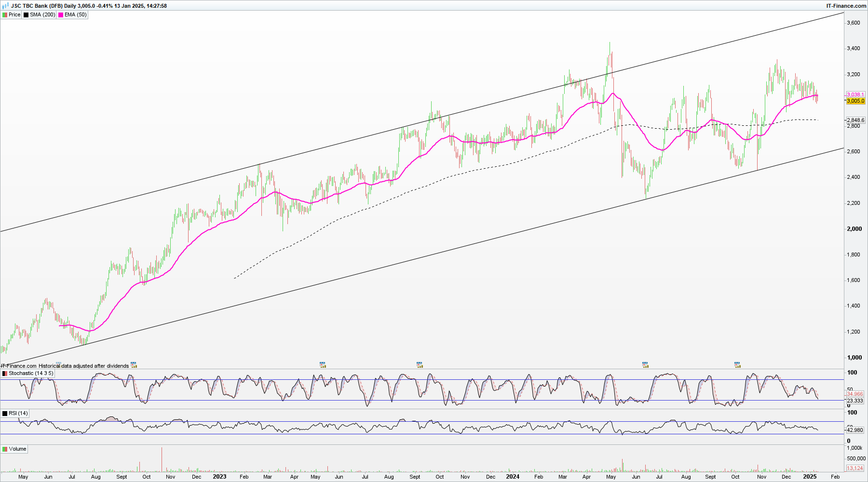Image resolution: width=868 pixels, height=482 pixels.
Task: Open the dividend calendar marker dated October 2024
Action: pos(737,365)
